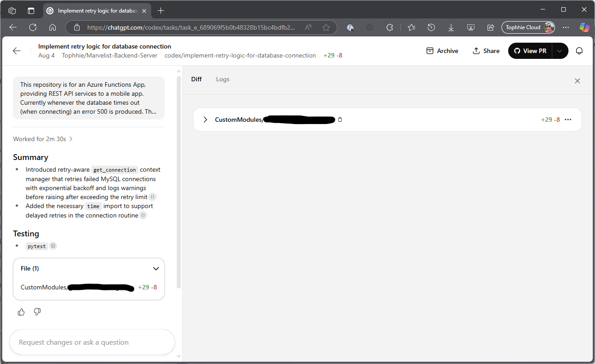
Task: Click the browser address bar URL
Action: pyautogui.click(x=191, y=27)
